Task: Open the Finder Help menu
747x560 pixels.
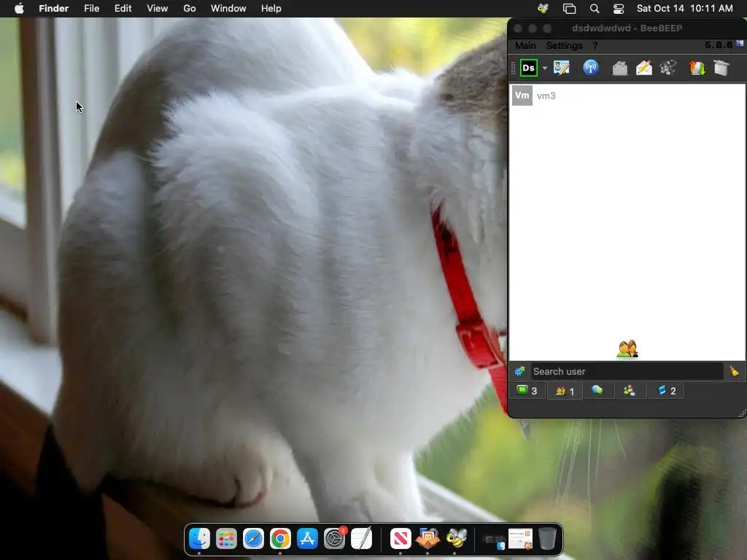Action: [x=271, y=8]
